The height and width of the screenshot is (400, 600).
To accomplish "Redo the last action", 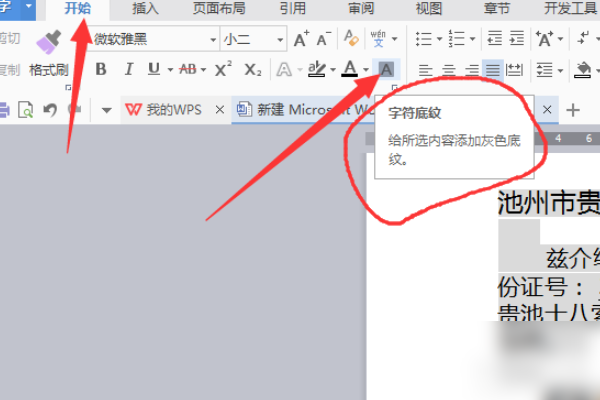I will pos(75,110).
